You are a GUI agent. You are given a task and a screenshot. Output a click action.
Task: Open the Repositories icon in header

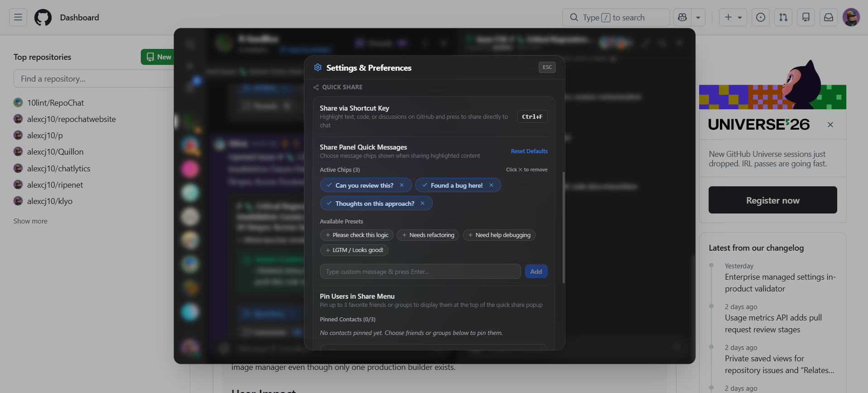point(806,17)
